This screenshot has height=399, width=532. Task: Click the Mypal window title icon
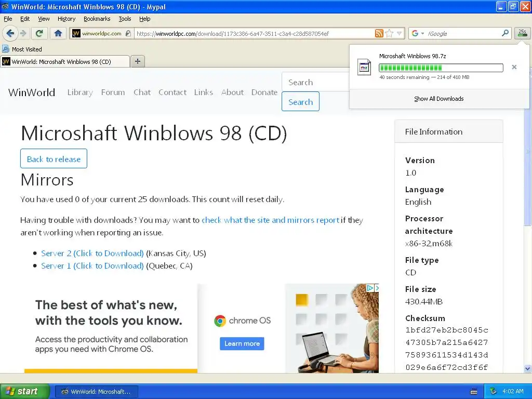pos(5,6)
